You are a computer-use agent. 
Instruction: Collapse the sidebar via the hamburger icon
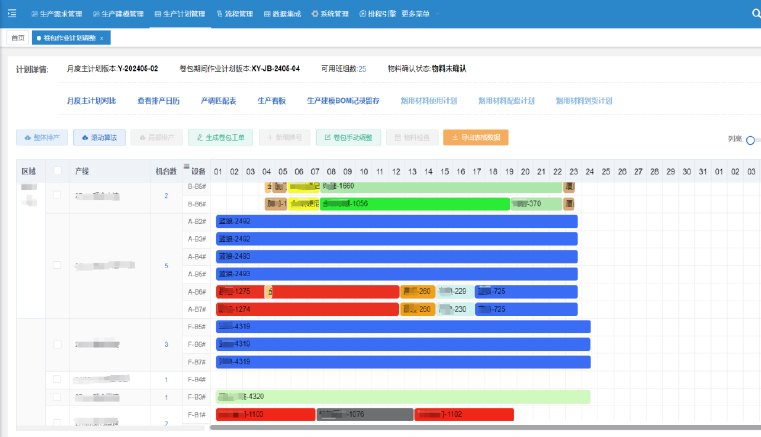pos(12,14)
